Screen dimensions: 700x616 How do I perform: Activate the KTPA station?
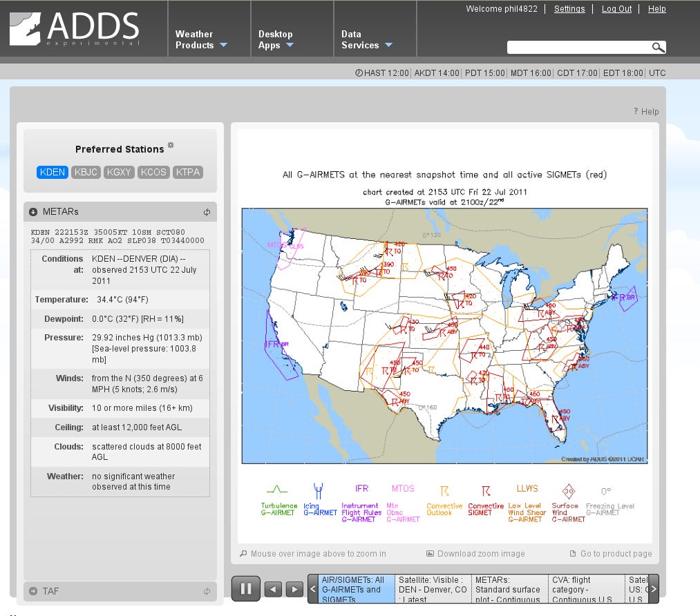click(x=187, y=173)
